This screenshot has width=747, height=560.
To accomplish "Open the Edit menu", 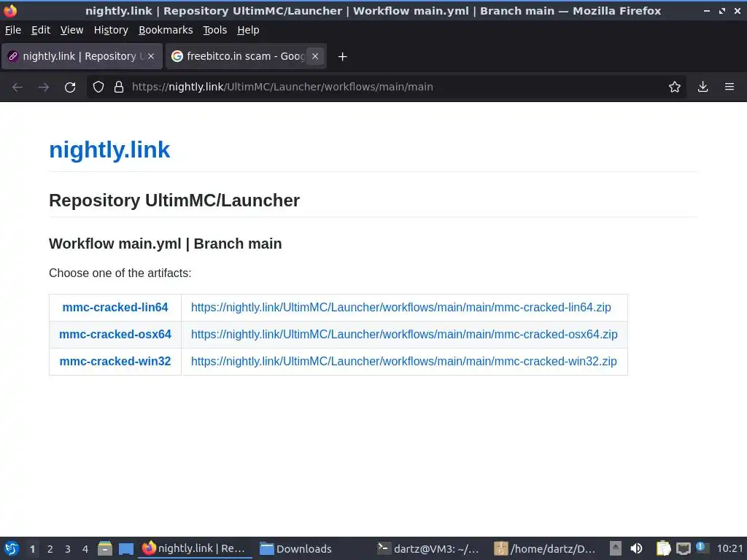I will pos(41,30).
